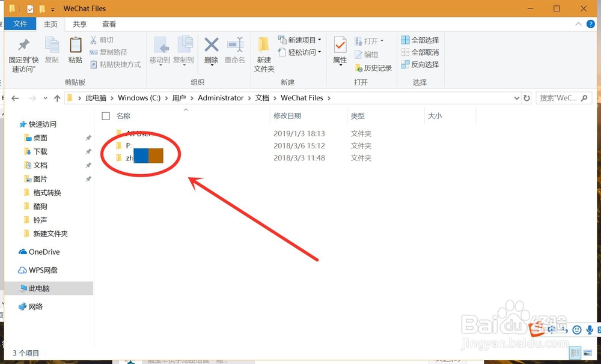Toggle the select-all items checkbox
Viewport: 601px width, 364px height.
(106, 116)
